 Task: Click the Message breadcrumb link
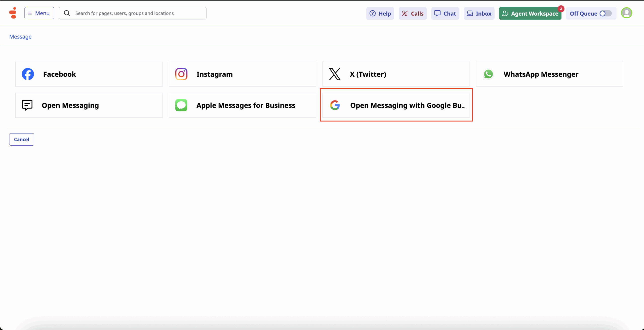[x=20, y=37]
